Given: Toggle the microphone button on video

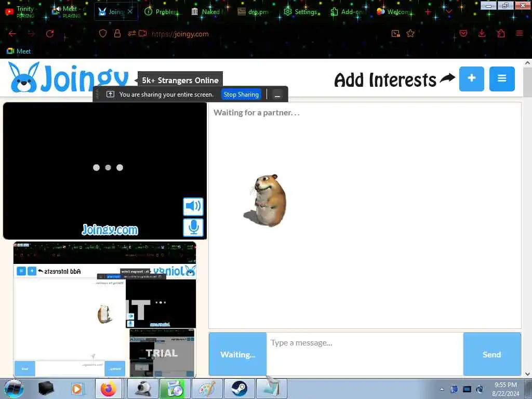Looking at the screenshot, I should pyautogui.click(x=193, y=227).
